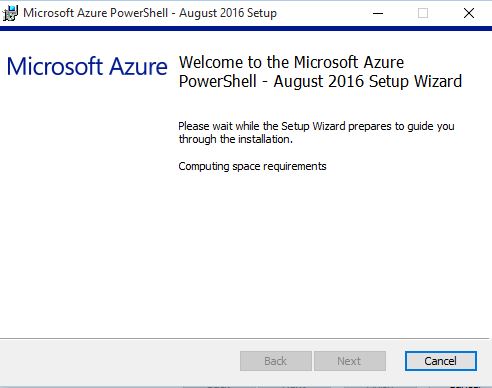Click the installer icon in the title bar
The width and height of the screenshot is (492, 388).
point(10,13)
